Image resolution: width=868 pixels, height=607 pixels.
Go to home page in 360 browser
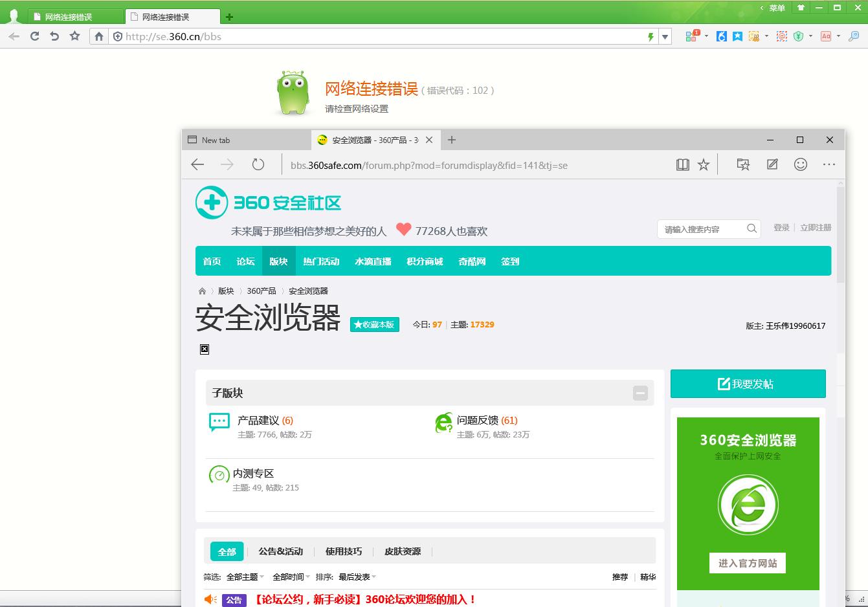(x=99, y=36)
